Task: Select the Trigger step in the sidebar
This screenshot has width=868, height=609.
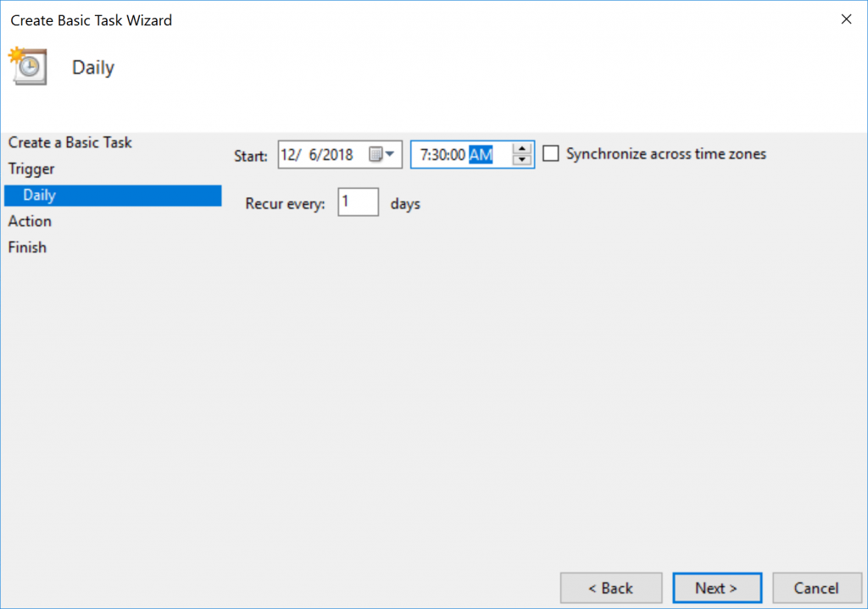Action: tap(31, 169)
